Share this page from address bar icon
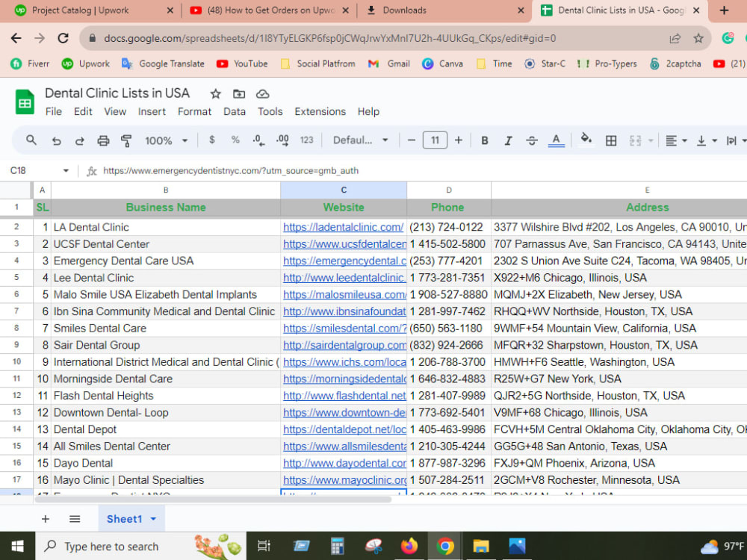The image size is (747, 560). [675, 38]
